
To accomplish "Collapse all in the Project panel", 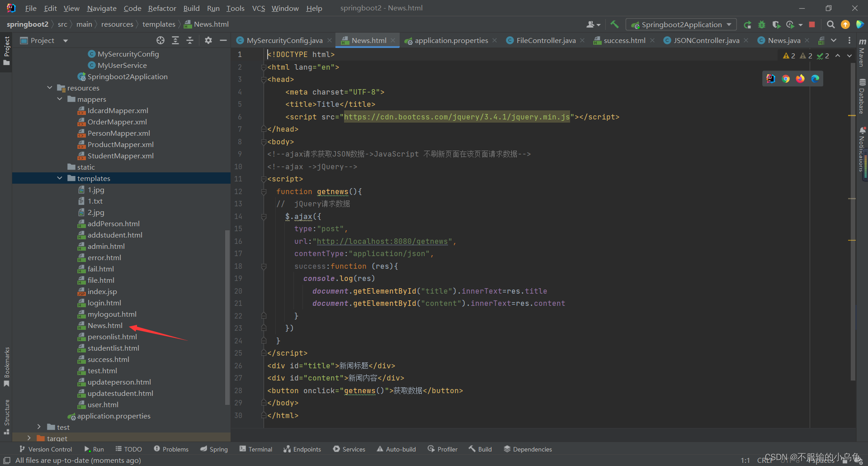I will point(190,40).
